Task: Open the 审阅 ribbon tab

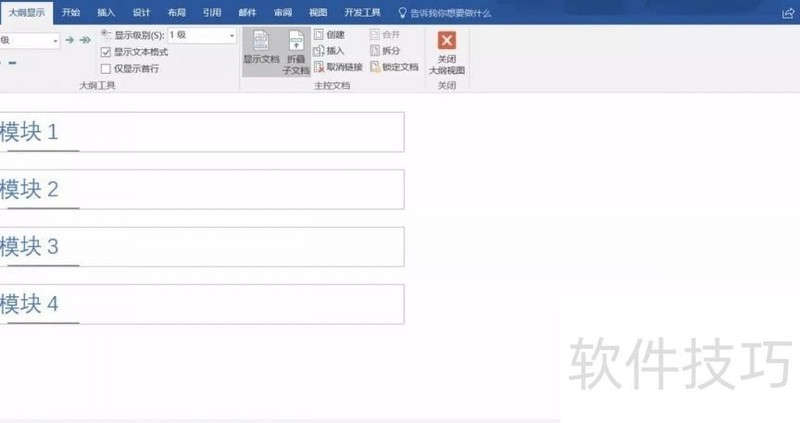Action: coord(283,13)
